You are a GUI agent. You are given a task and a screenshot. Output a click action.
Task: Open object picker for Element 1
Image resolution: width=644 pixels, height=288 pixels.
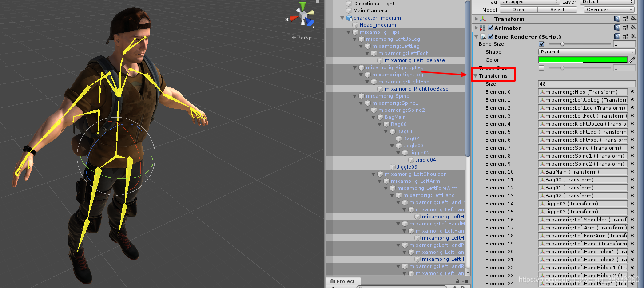click(x=632, y=100)
